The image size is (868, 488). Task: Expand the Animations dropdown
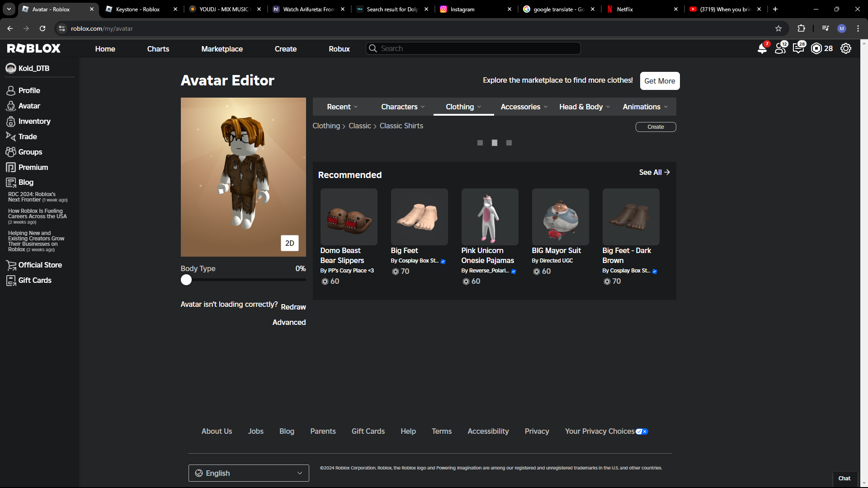pos(645,107)
